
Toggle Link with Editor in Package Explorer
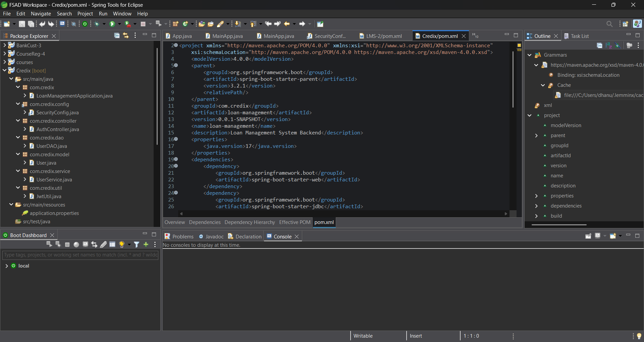click(126, 36)
